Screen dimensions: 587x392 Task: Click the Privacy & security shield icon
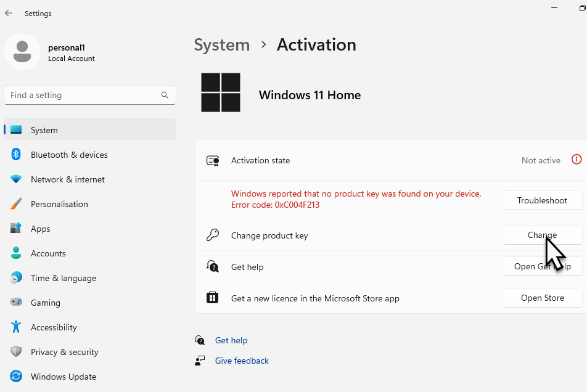coord(16,351)
